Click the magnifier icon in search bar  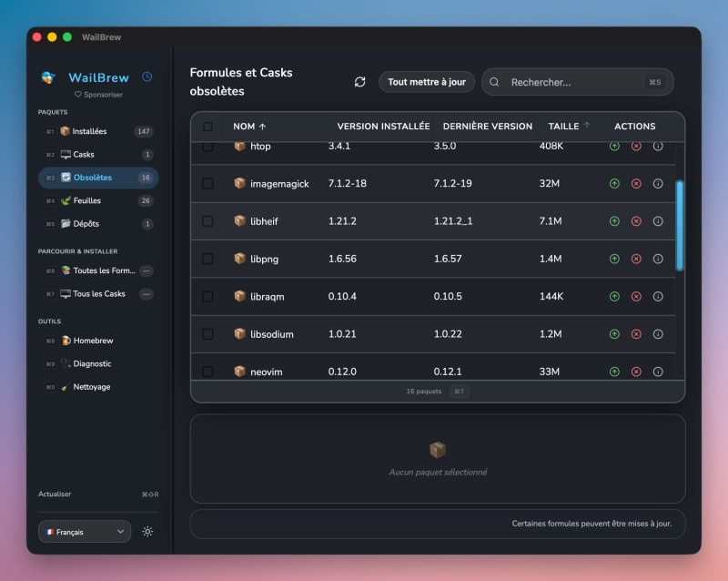pyautogui.click(x=494, y=82)
